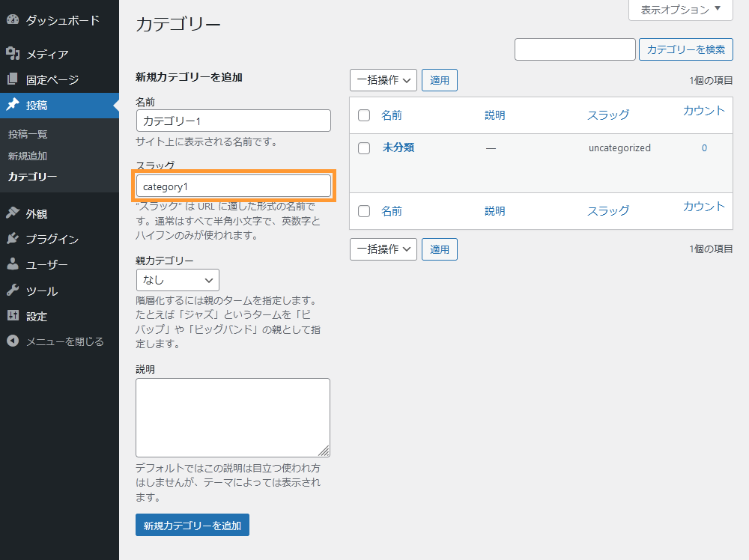
Task: Open 外観 via its appearance brush icon
Action: coord(13,211)
